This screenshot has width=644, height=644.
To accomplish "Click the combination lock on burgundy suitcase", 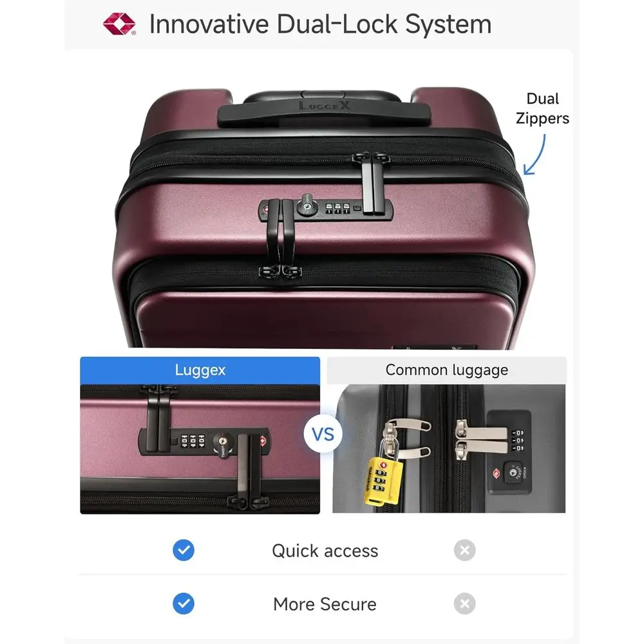I will tap(325, 208).
